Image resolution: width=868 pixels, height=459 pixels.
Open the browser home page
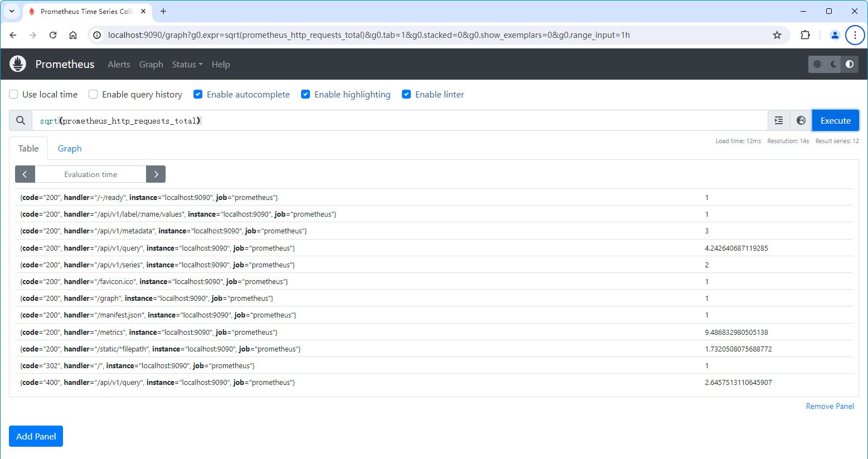coord(73,35)
